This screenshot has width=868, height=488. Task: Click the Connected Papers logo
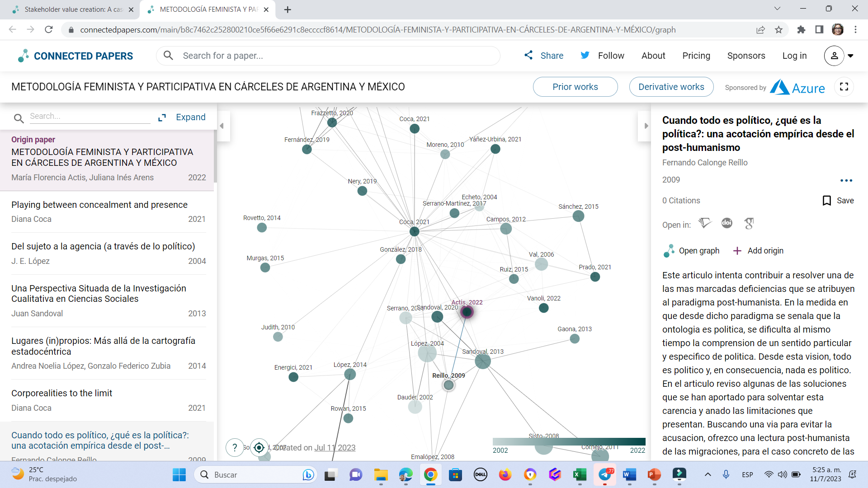pos(75,56)
